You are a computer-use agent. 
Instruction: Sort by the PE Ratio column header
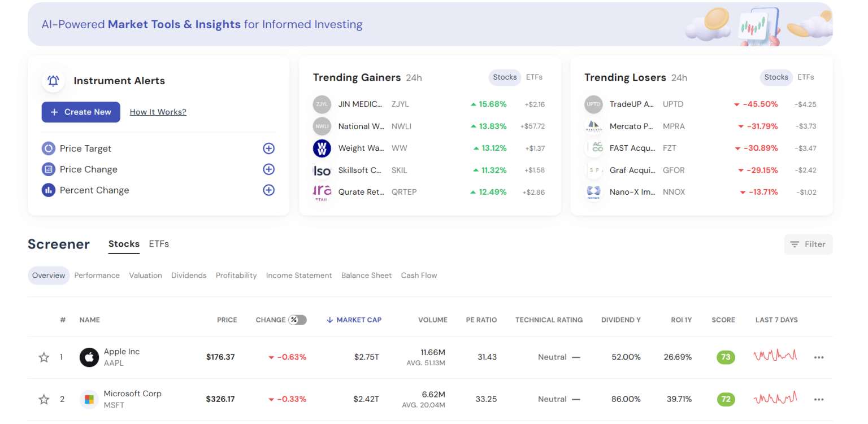coord(481,320)
